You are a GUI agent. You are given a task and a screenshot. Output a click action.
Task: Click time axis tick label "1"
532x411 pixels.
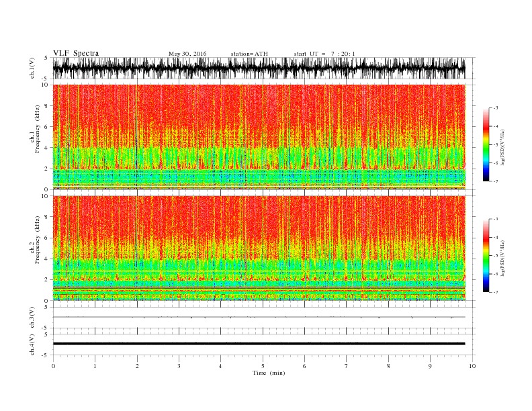click(95, 366)
